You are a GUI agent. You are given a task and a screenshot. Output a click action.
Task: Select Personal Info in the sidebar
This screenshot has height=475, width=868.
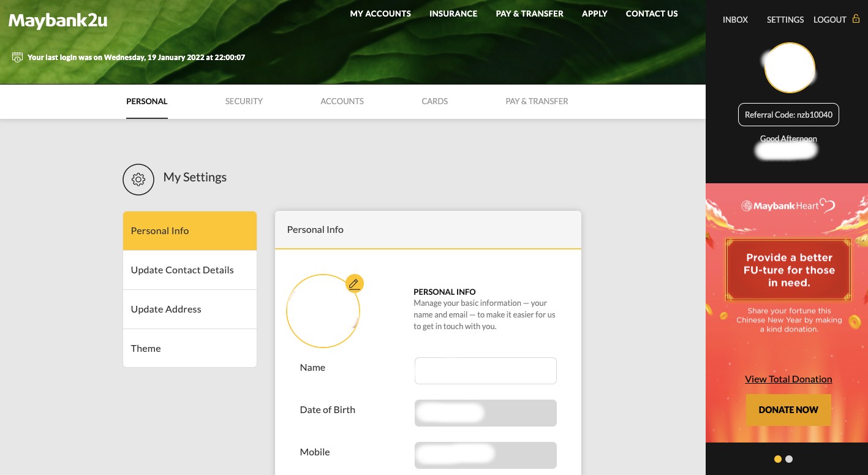click(x=190, y=231)
